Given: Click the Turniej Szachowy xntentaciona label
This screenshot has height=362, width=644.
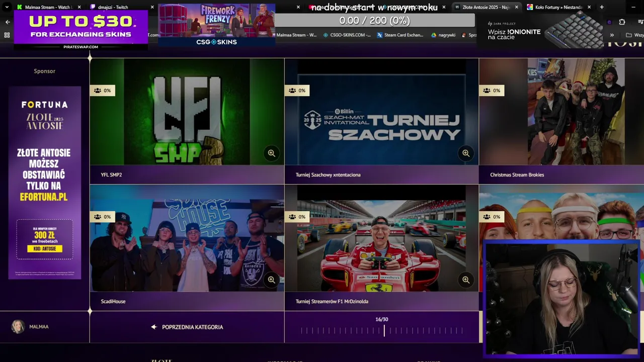Looking at the screenshot, I should 328,175.
